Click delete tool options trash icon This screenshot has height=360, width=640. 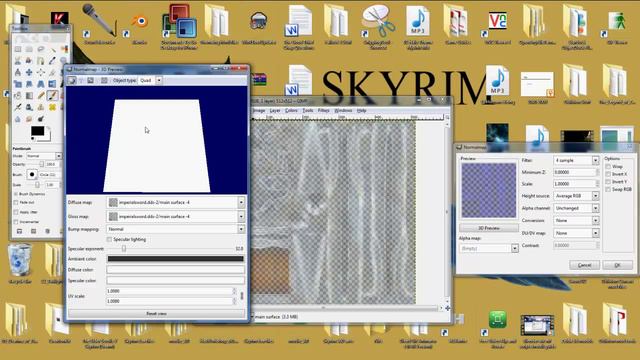(x=48, y=231)
